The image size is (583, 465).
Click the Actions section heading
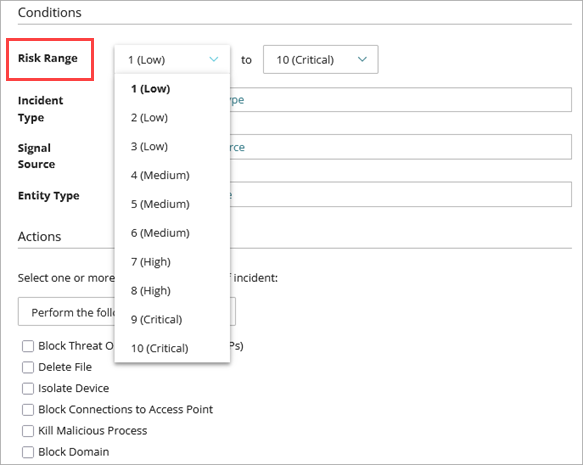point(39,237)
